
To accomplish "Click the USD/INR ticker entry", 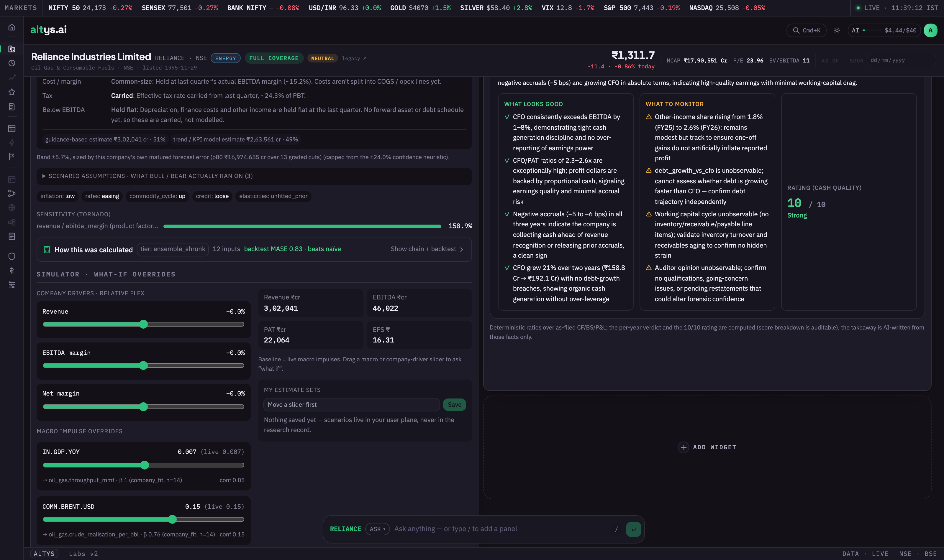I will [x=344, y=8].
